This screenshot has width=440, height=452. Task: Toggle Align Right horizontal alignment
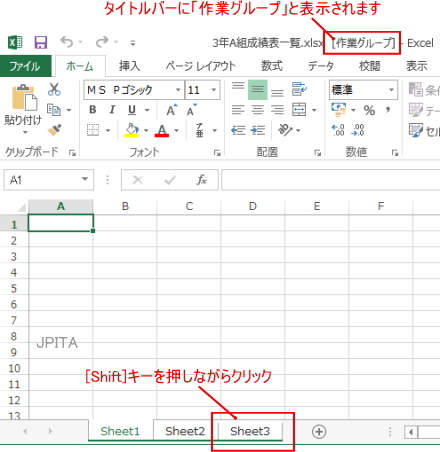(x=277, y=110)
